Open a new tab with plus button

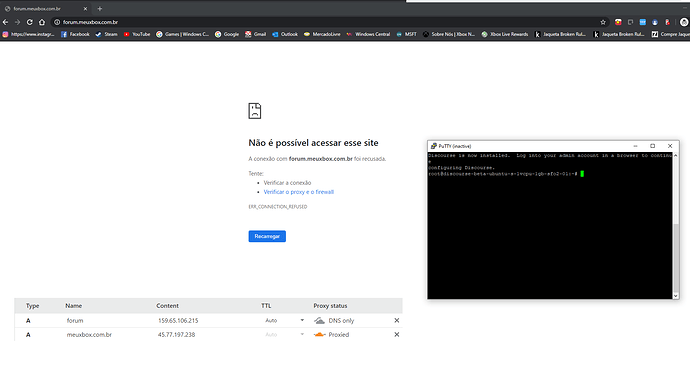99,8
